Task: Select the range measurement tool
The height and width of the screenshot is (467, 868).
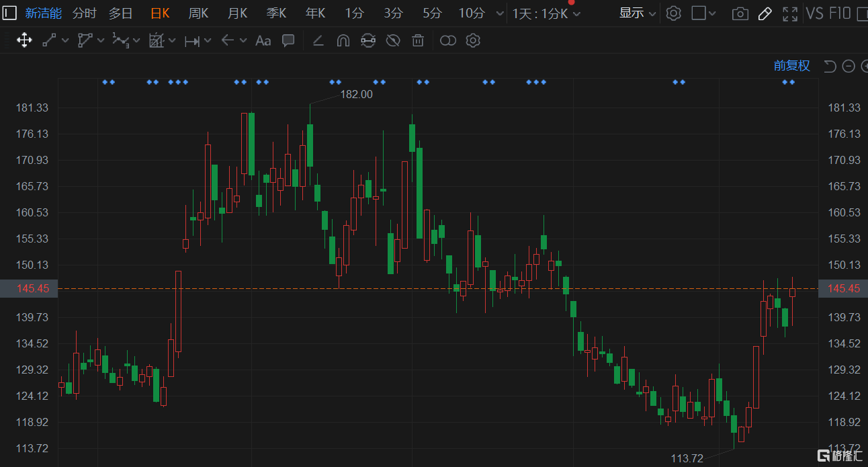Action: click(x=191, y=41)
